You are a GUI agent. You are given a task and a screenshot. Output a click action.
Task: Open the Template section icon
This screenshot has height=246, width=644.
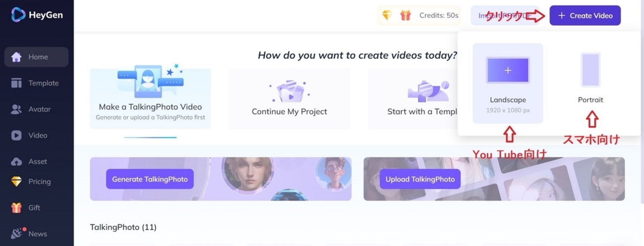coord(16,83)
